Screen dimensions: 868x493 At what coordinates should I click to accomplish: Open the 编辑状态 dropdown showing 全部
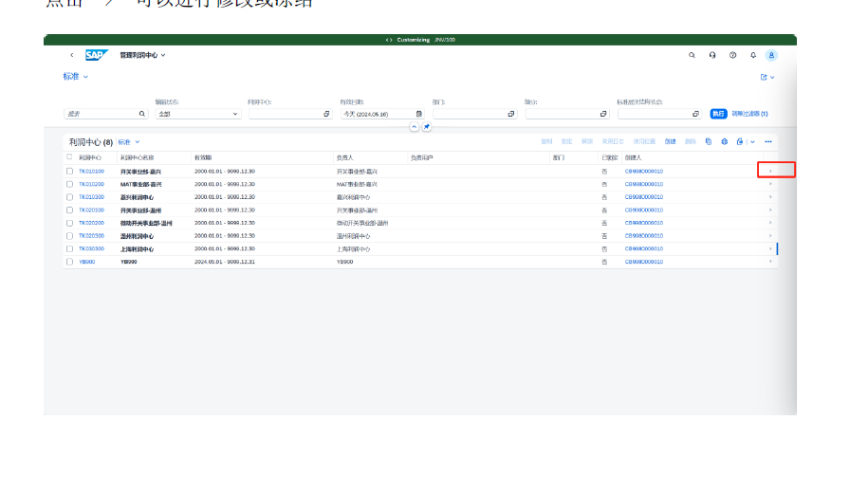(198, 114)
